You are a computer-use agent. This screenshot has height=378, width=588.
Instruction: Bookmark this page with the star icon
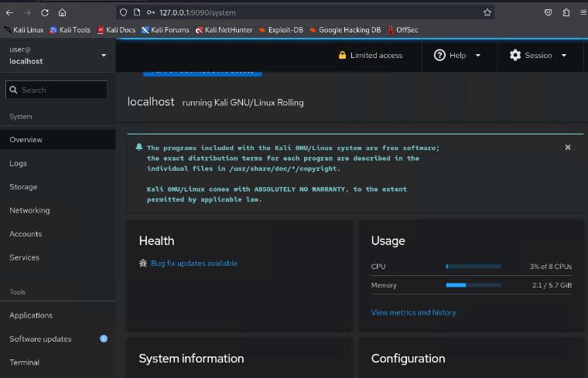click(487, 12)
